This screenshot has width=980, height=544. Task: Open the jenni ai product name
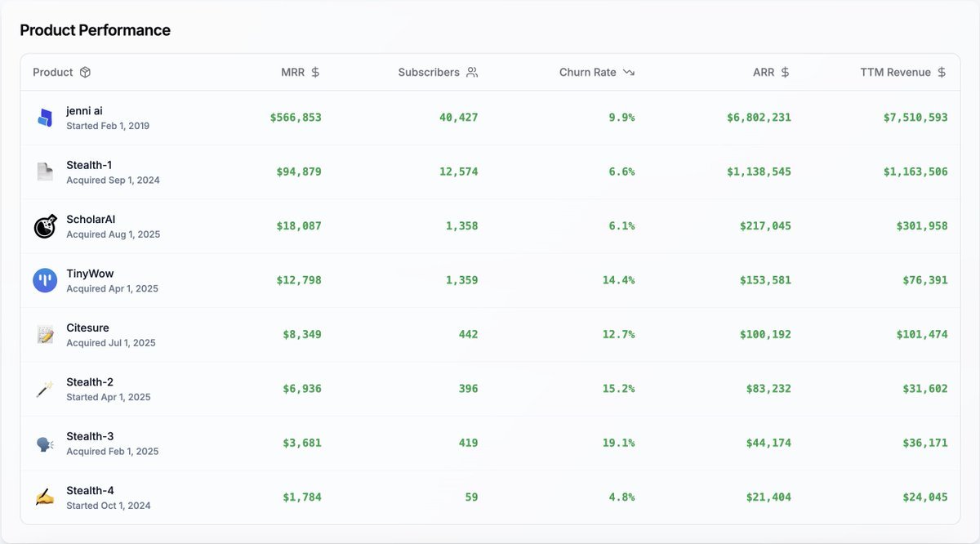[84, 111]
